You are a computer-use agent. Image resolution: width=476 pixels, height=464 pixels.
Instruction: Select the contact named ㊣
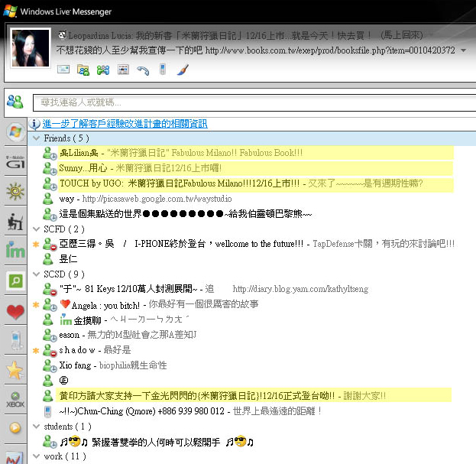(56, 381)
